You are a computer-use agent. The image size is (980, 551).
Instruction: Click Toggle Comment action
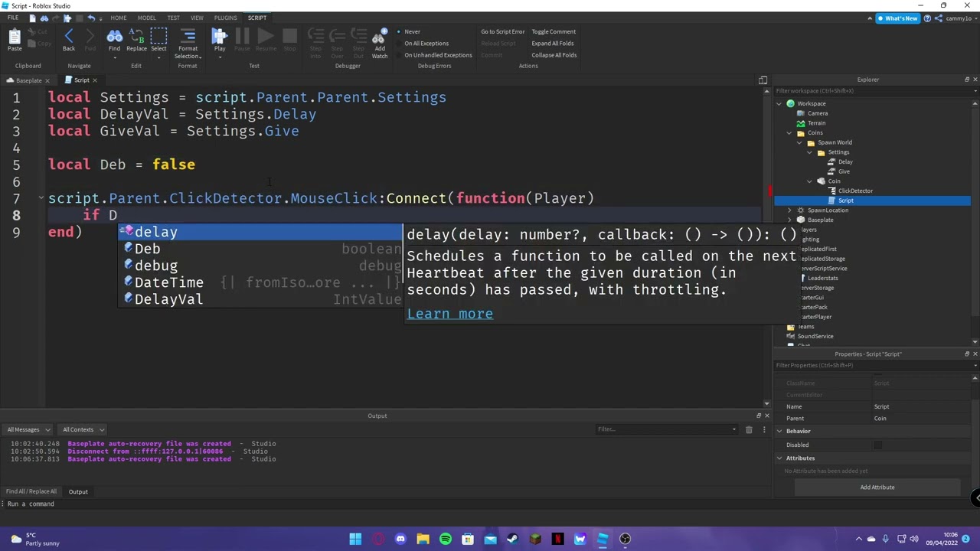[554, 31]
